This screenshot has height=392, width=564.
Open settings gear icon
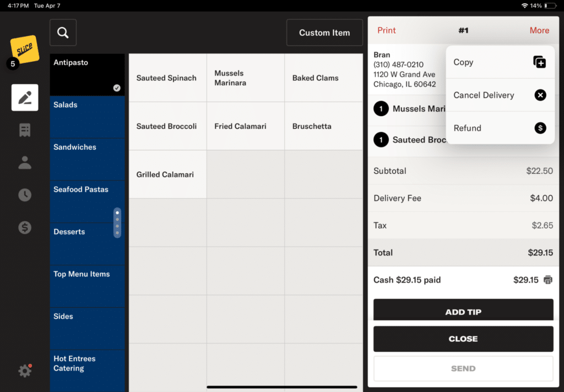[x=25, y=371]
